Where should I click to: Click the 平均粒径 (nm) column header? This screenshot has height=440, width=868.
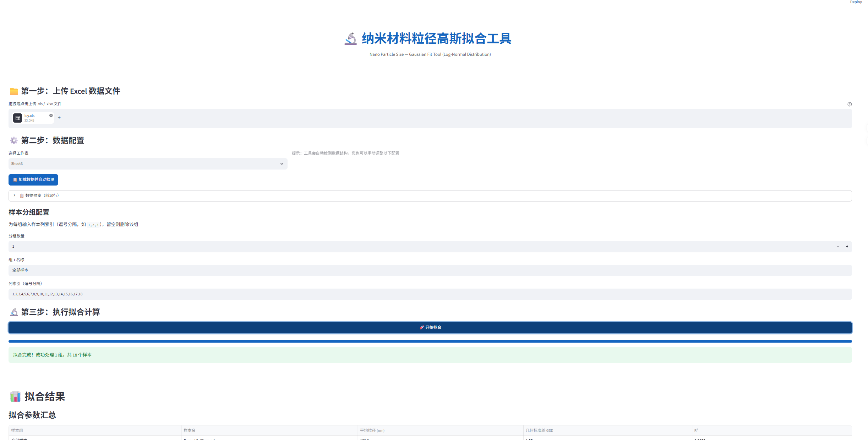(x=440, y=430)
